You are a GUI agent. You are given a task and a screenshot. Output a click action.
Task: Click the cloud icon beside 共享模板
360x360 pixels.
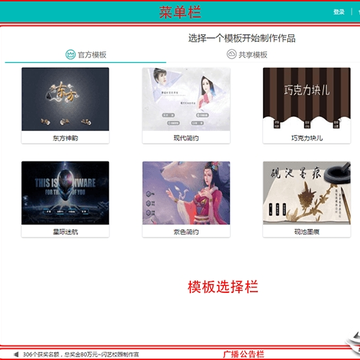coord(231,54)
